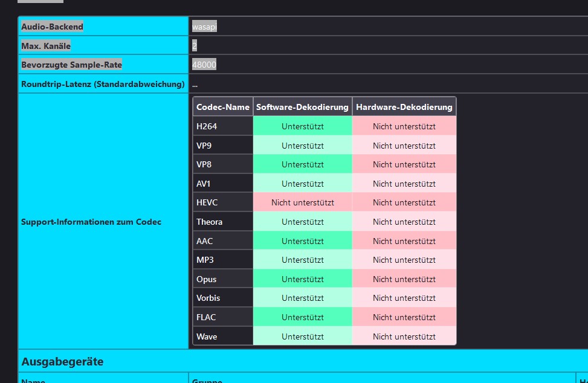Viewport: 588px width, 383px height.
Task: Select the AV1 codec name cell
Action: 223,184
